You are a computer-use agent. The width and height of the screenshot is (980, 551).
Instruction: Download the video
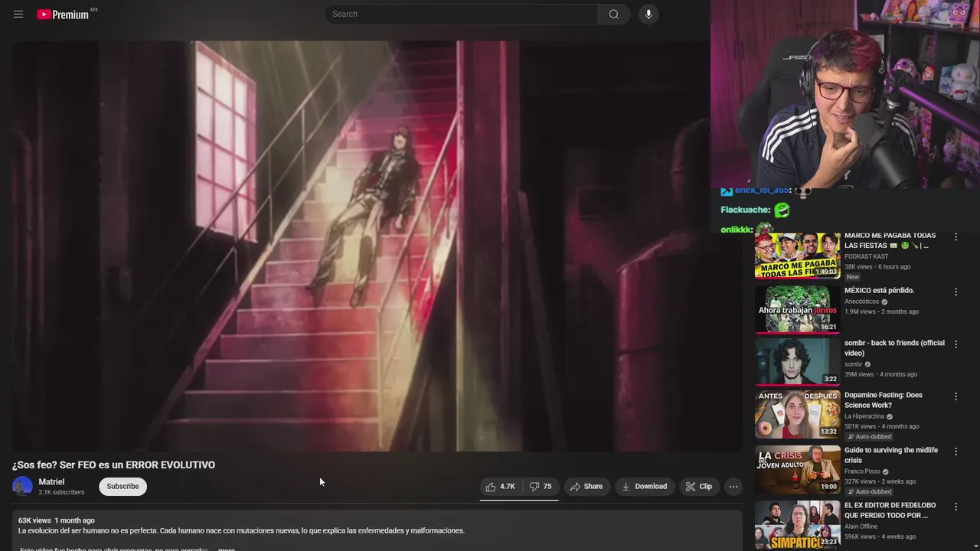[x=645, y=487]
